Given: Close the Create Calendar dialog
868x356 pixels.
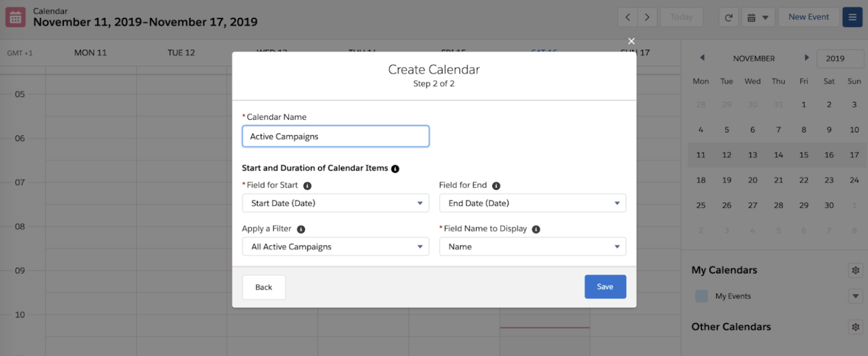Looking at the screenshot, I should (x=631, y=41).
